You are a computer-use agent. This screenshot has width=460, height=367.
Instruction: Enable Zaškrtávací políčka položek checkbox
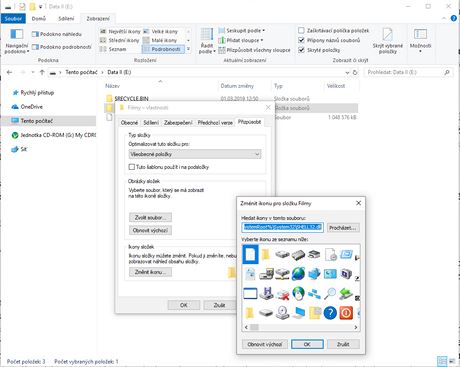[301, 31]
